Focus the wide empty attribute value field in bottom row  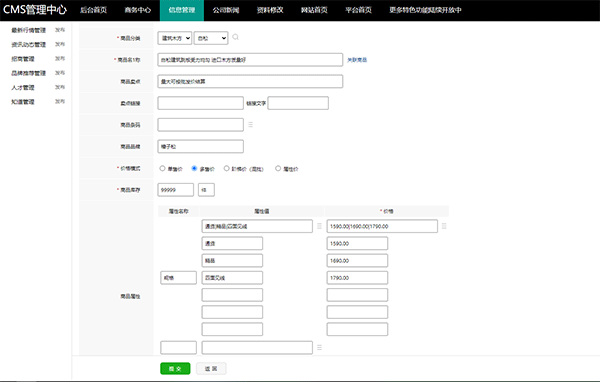[x=257, y=348]
